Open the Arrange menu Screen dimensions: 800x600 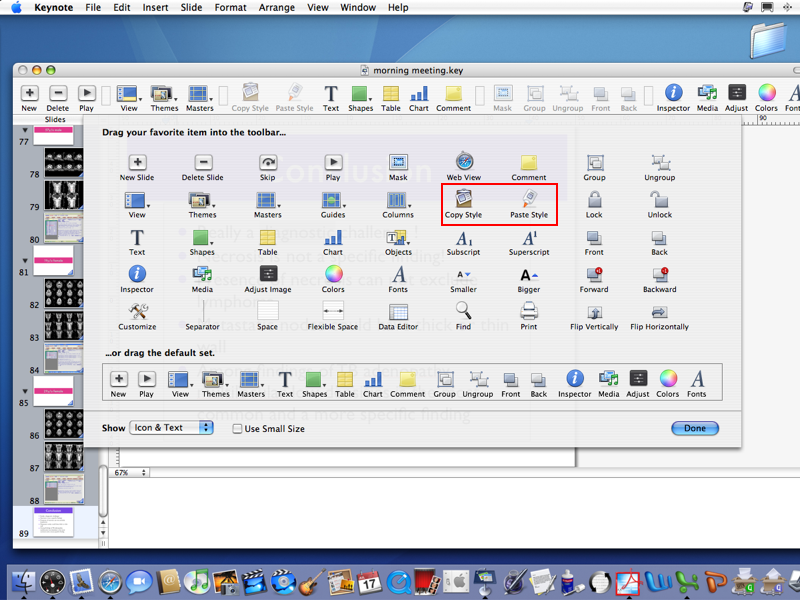277,8
